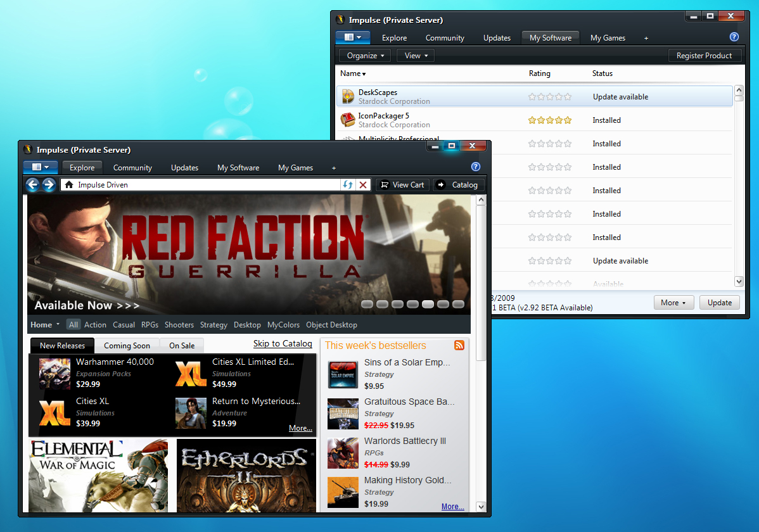Expand the View dropdown

[x=416, y=56]
